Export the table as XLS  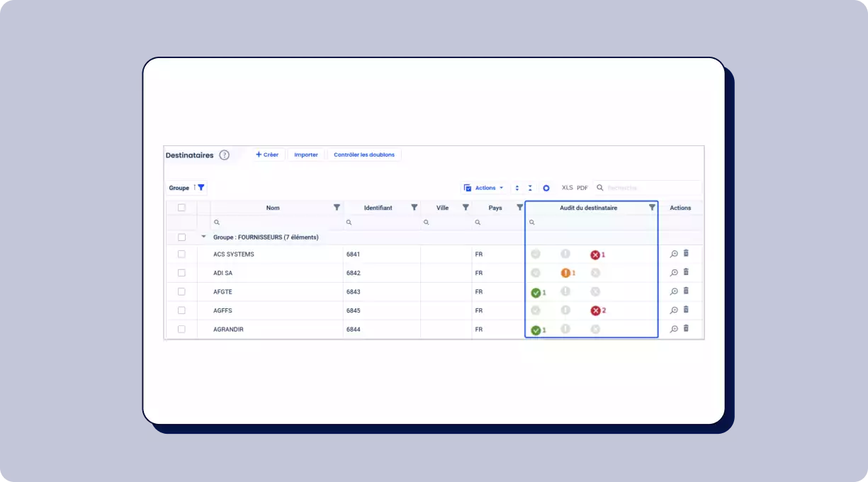pyautogui.click(x=567, y=188)
